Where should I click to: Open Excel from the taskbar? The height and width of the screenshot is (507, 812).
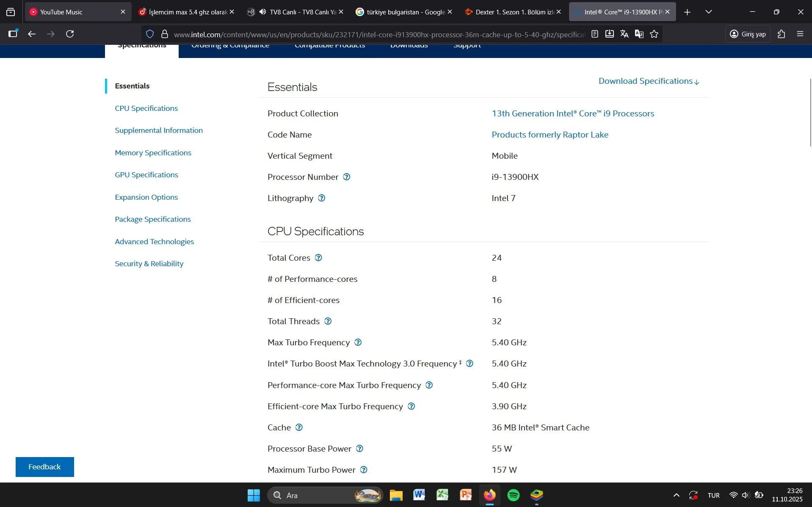[x=442, y=495]
